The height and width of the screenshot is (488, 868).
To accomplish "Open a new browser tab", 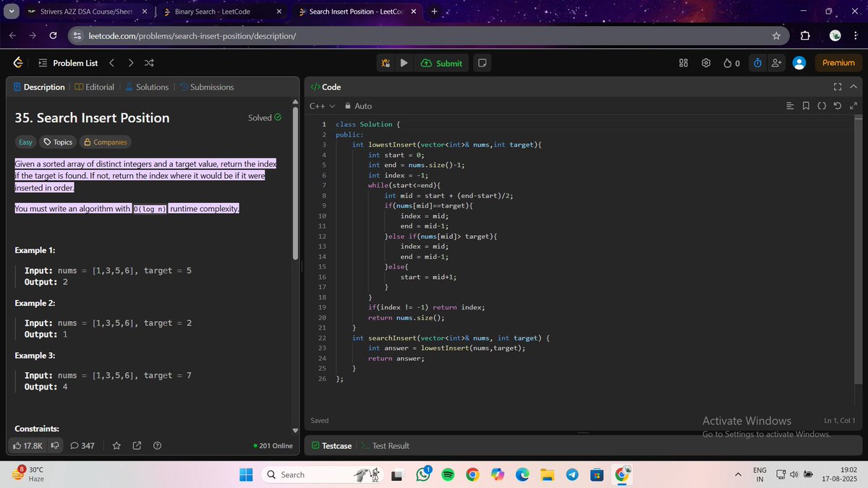I will pos(434,12).
